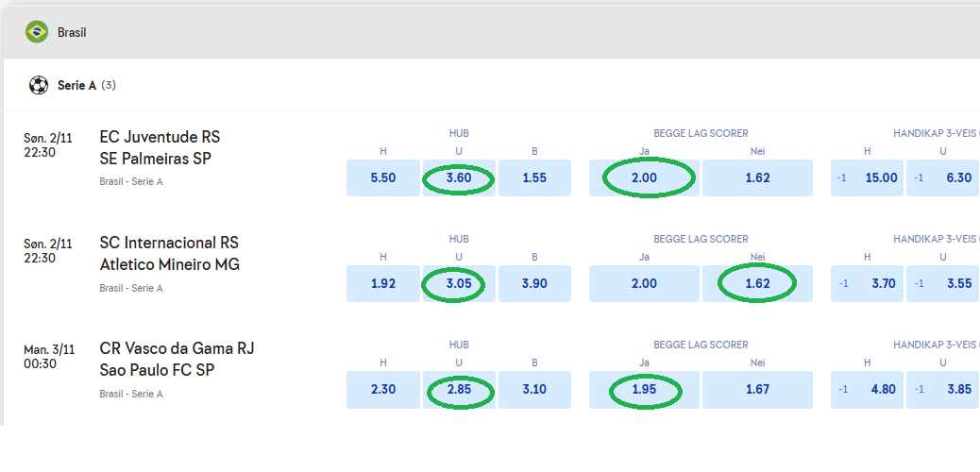Pick draw odds 3.60 in Juventude match
Screen dimensions: 980x472
click(459, 177)
